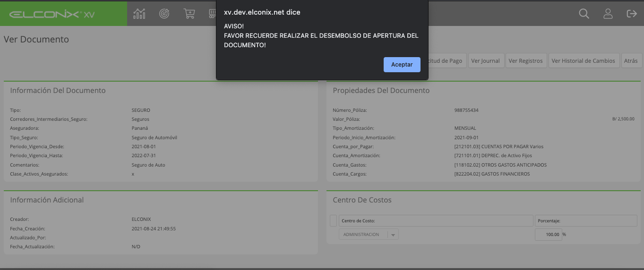Click the Ver Journal button
The image size is (644, 270).
[x=485, y=60]
